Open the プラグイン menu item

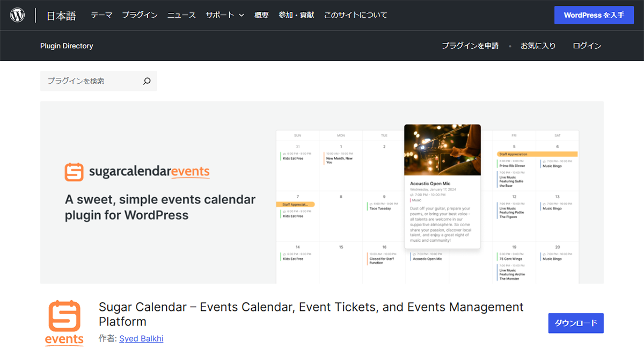[x=140, y=15]
